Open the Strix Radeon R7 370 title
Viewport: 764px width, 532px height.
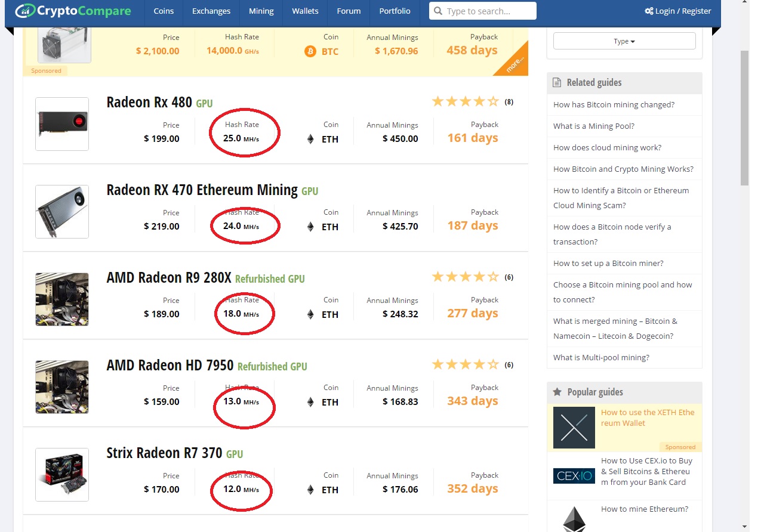click(x=165, y=453)
